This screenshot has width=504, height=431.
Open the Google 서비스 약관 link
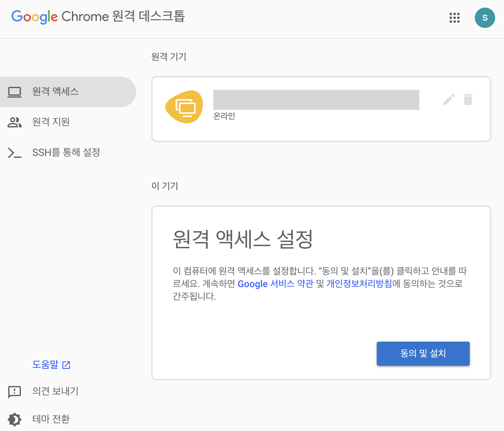275,284
